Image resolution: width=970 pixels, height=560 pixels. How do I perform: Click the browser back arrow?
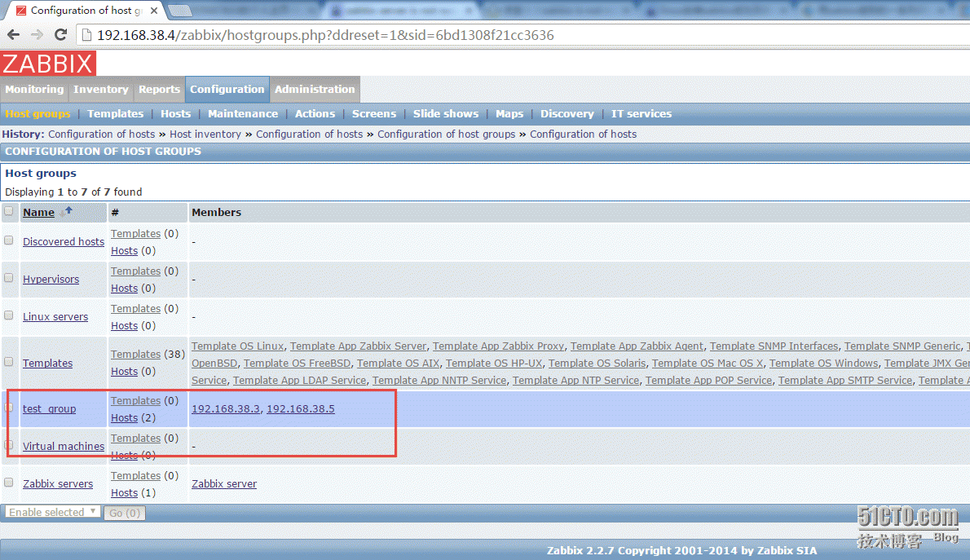[13, 35]
